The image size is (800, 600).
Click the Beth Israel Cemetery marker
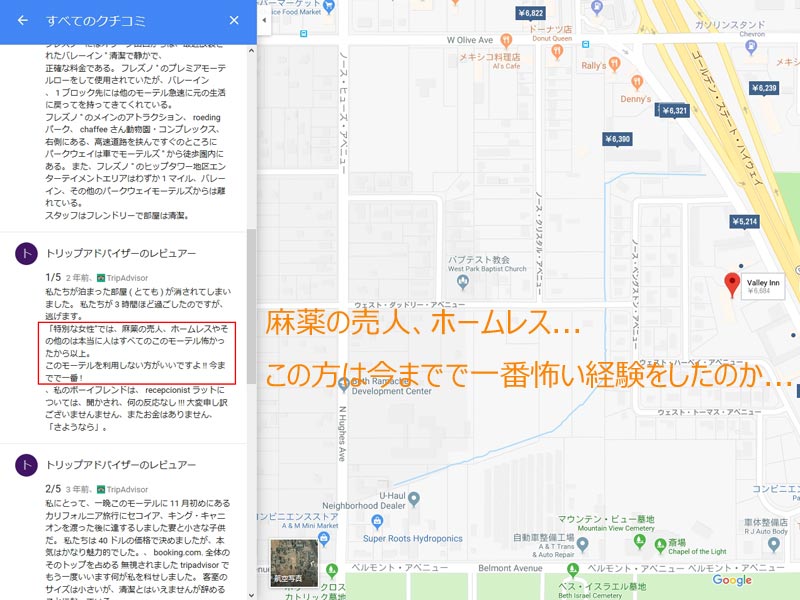(572, 569)
